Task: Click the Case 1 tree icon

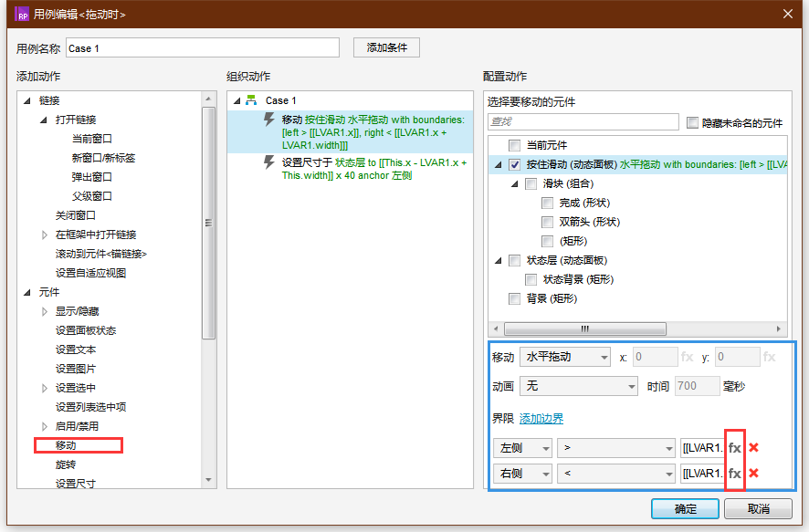Action: coord(251,100)
